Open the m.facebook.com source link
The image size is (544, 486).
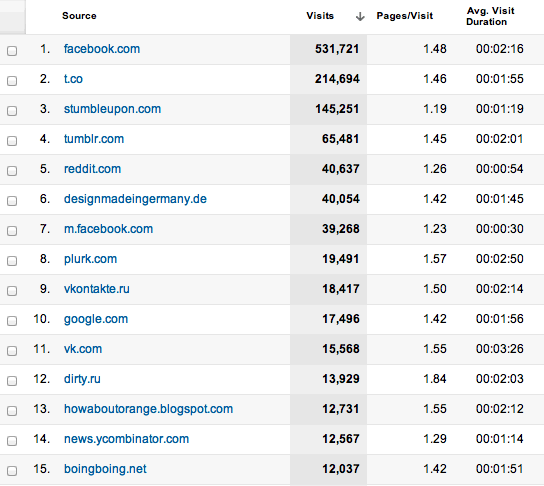point(108,229)
